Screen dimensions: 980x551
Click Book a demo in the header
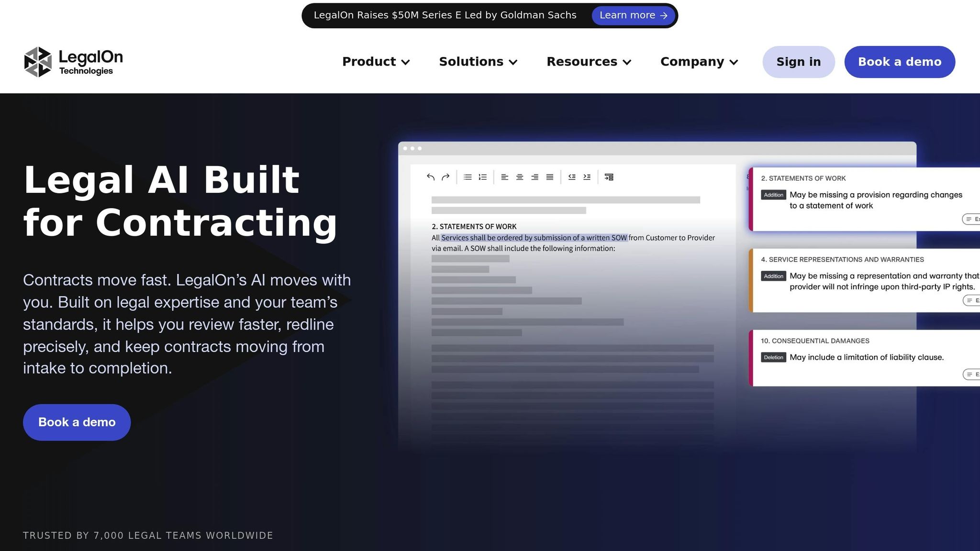pos(900,62)
